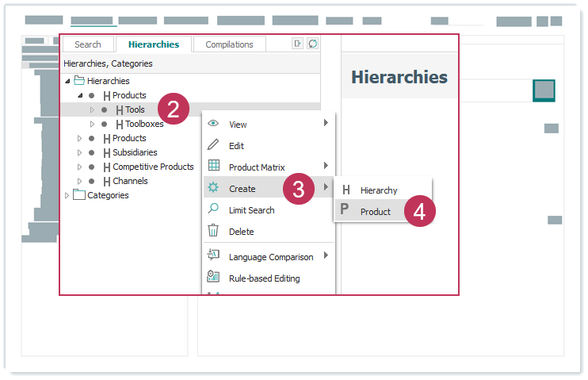Select the Channels hierarchy item
The width and height of the screenshot is (588, 380).
[129, 181]
